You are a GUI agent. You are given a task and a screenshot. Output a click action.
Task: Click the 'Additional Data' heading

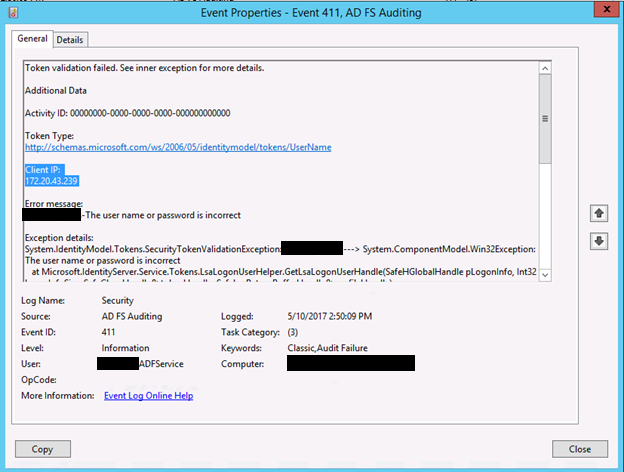(x=56, y=91)
